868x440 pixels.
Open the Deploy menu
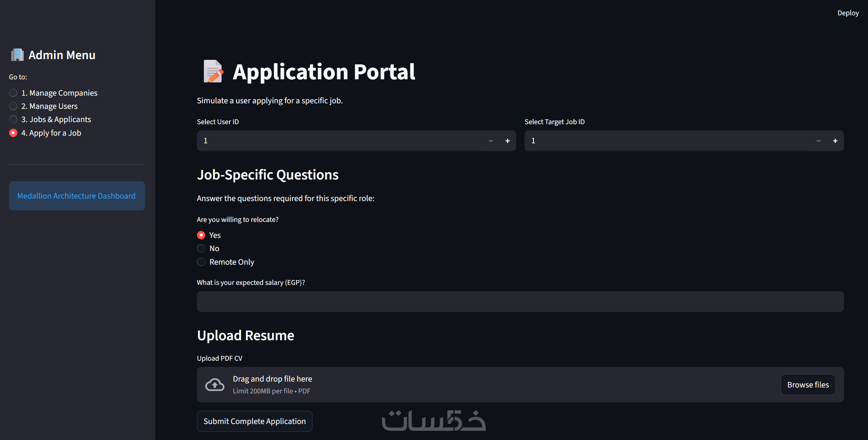pyautogui.click(x=848, y=13)
